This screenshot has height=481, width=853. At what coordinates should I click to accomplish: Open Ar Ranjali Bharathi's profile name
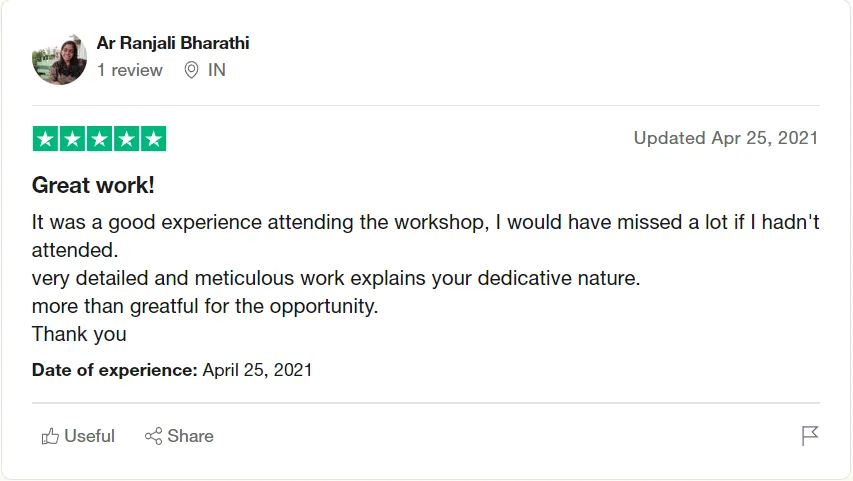173,43
